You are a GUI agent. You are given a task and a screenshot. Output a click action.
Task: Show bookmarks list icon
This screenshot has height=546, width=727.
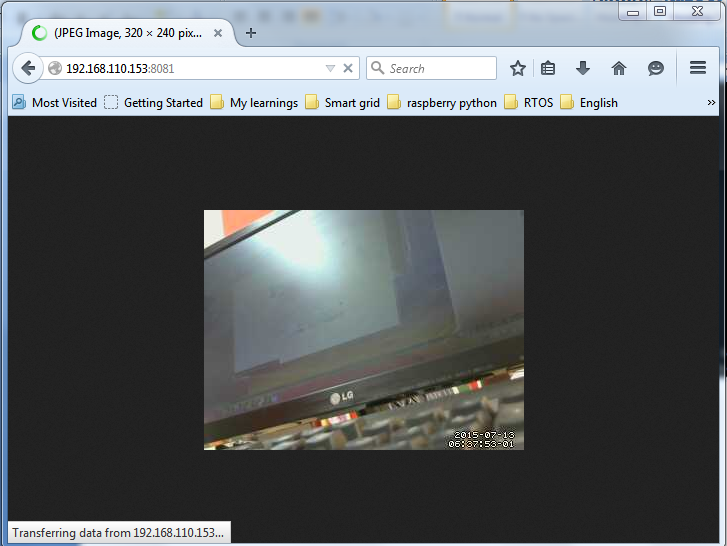pyautogui.click(x=548, y=69)
